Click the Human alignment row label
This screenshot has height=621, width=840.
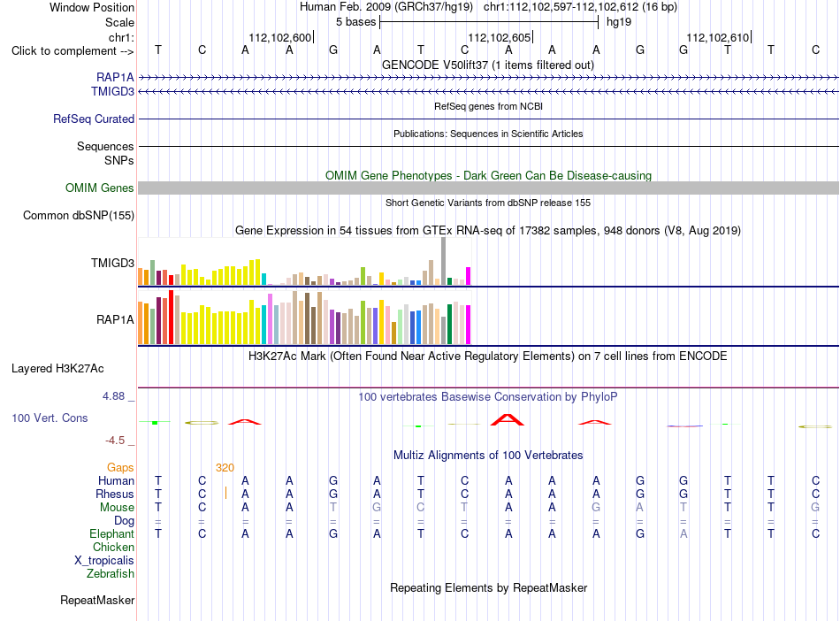pyautogui.click(x=116, y=481)
